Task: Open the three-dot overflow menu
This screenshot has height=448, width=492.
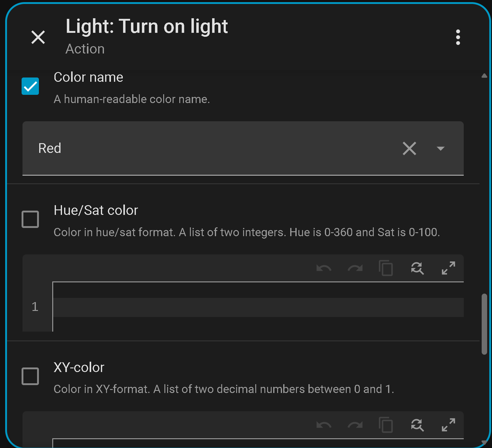Action: coord(458,37)
